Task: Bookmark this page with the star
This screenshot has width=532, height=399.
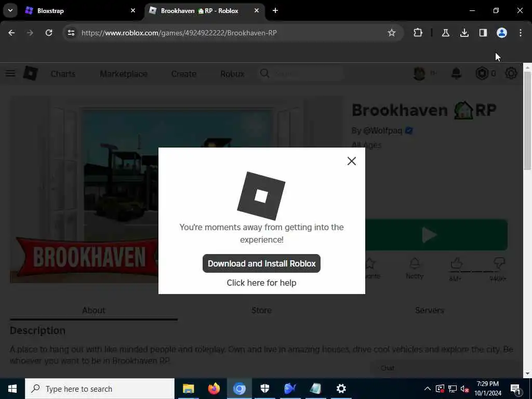Action: coord(392,33)
